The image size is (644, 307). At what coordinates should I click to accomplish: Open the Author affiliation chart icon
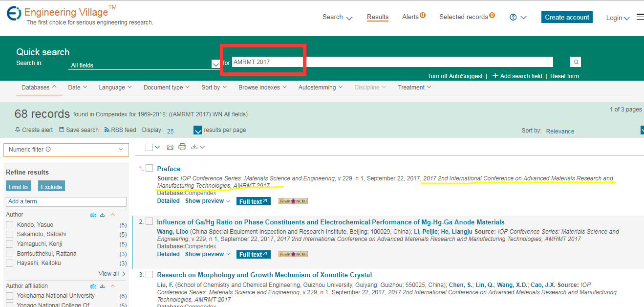(x=93, y=286)
